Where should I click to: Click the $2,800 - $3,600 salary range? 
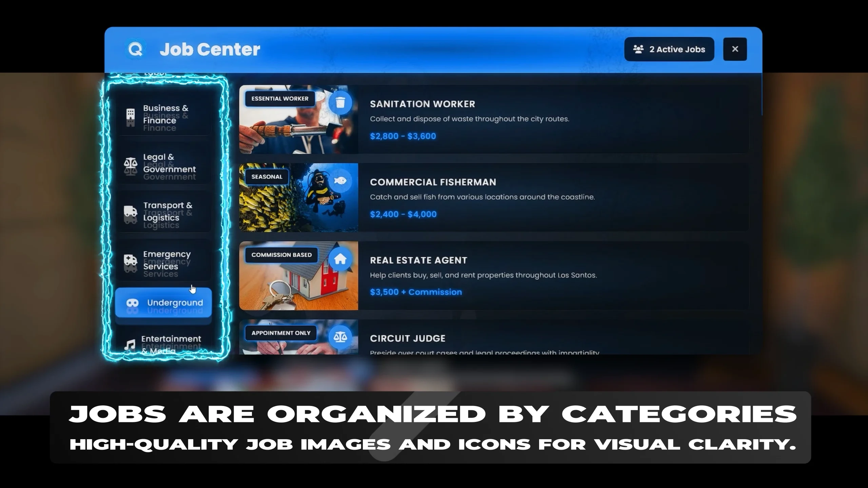click(x=403, y=136)
